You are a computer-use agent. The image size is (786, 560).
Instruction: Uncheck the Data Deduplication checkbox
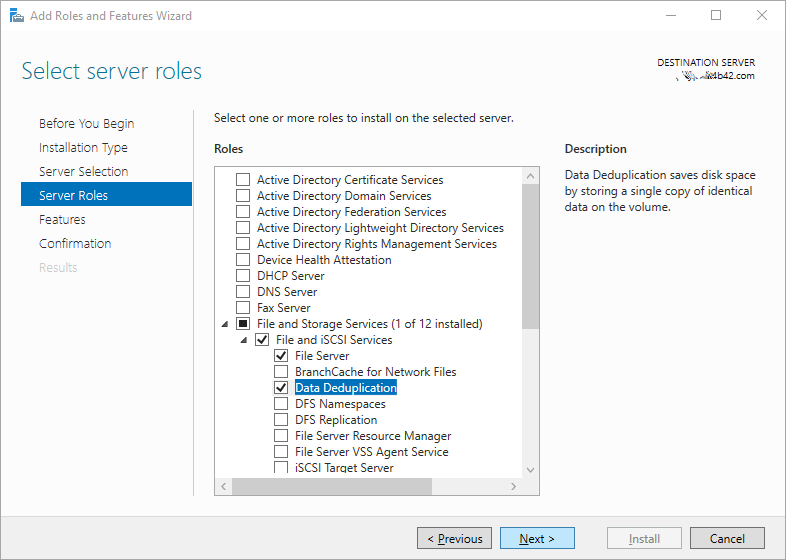click(x=281, y=388)
